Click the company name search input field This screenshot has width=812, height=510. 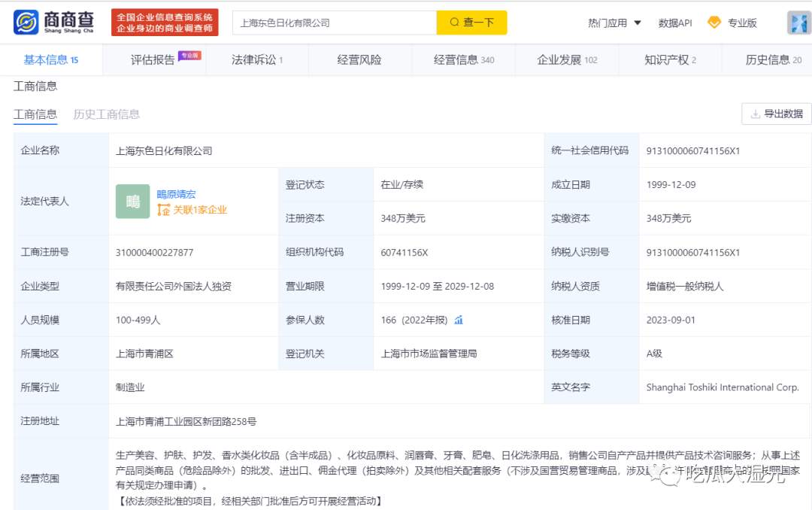(x=334, y=23)
